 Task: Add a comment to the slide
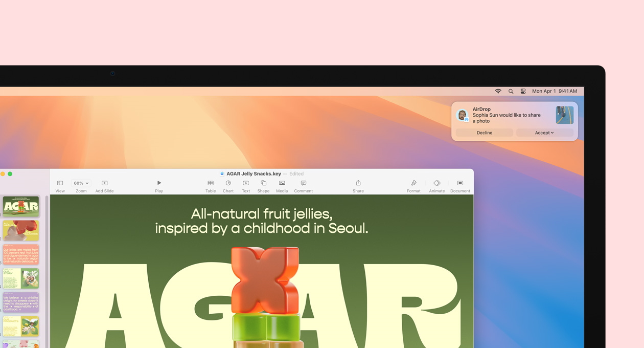pos(303,186)
